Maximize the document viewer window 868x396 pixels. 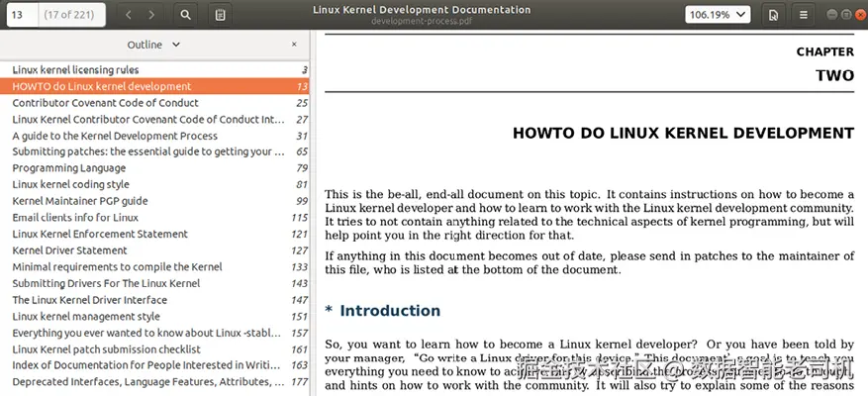[846, 15]
